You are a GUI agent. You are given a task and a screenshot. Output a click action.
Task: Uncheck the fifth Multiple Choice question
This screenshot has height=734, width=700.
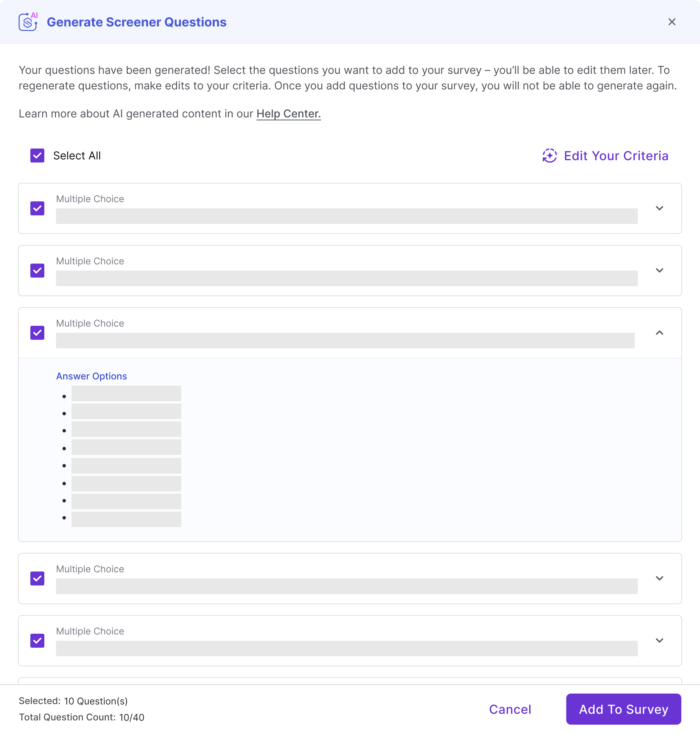pos(37,641)
